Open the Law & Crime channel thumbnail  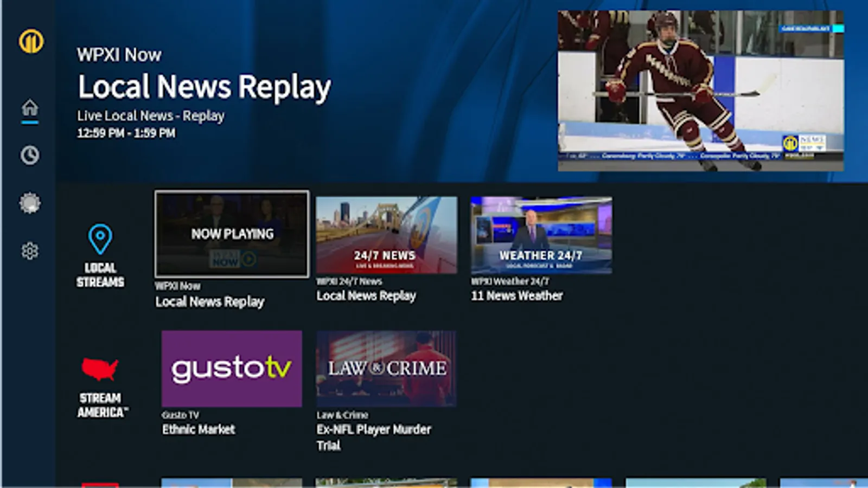point(386,369)
